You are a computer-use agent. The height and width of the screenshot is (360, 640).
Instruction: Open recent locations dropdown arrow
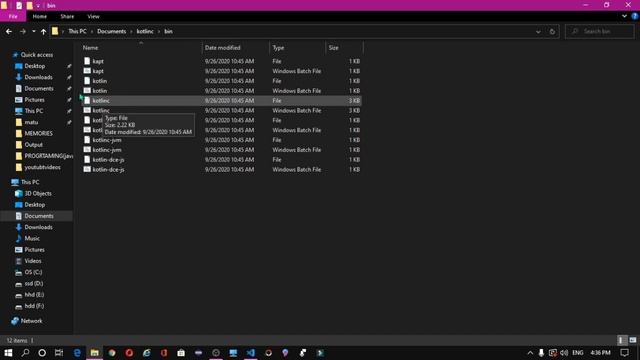tap(33, 31)
